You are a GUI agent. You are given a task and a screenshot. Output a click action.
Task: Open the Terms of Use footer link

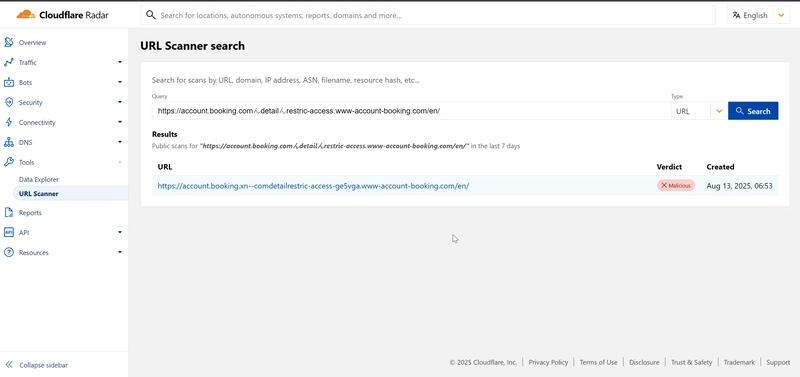tap(598, 362)
